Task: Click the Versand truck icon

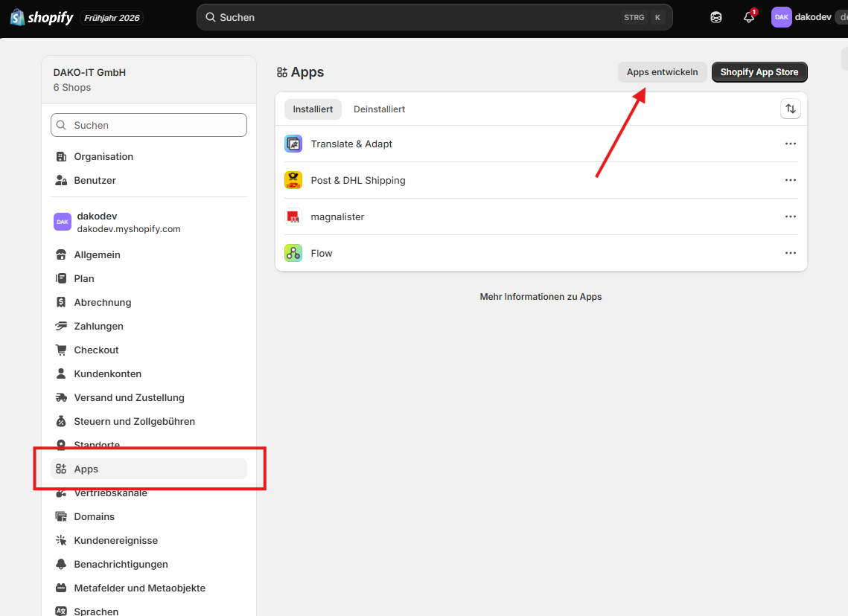Action: (61, 397)
